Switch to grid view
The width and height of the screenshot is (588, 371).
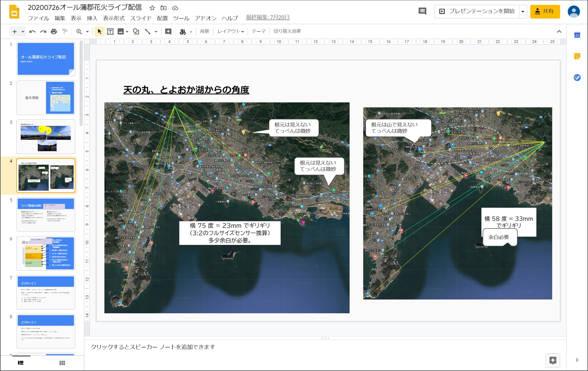[62, 363]
